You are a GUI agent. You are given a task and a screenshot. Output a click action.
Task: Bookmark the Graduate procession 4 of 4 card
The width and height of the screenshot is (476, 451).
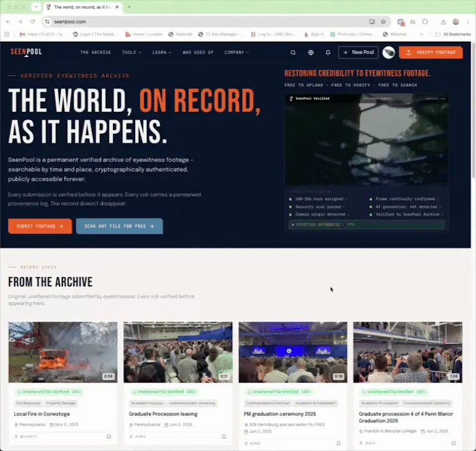click(x=453, y=443)
